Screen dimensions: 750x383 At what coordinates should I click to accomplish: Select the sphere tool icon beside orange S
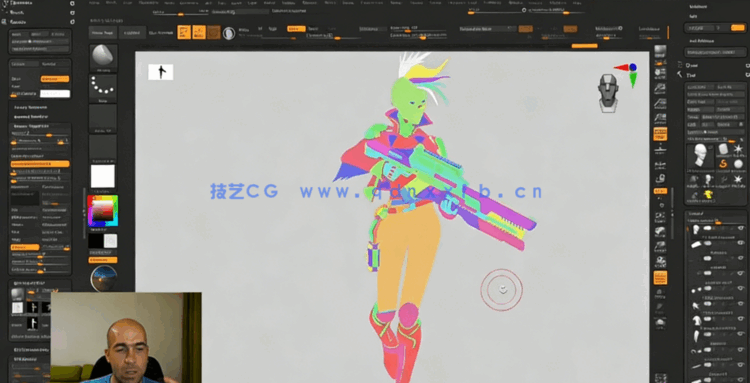coord(738,164)
